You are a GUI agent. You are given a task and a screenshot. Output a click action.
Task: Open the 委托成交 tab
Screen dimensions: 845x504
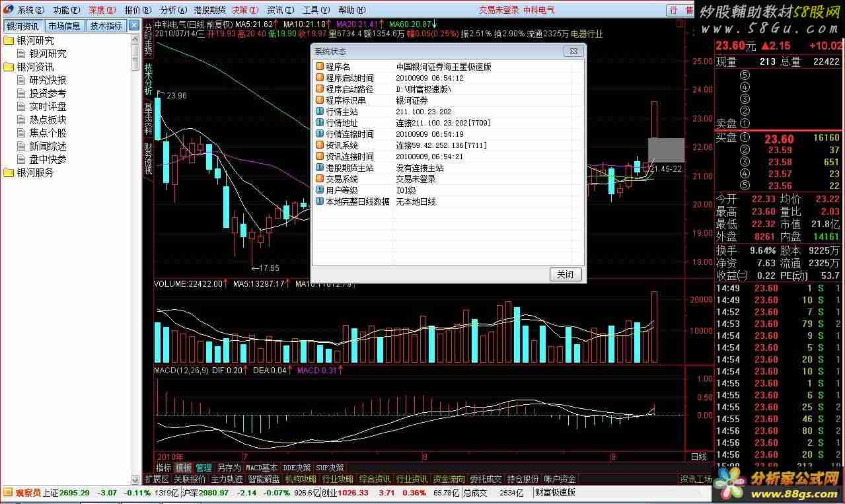click(486, 479)
